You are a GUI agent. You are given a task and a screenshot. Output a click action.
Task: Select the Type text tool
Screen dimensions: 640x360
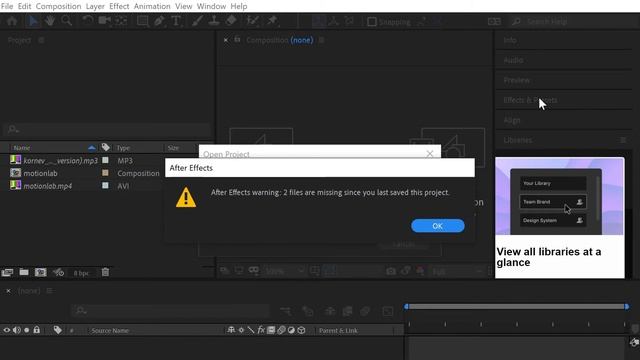(x=176, y=21)
